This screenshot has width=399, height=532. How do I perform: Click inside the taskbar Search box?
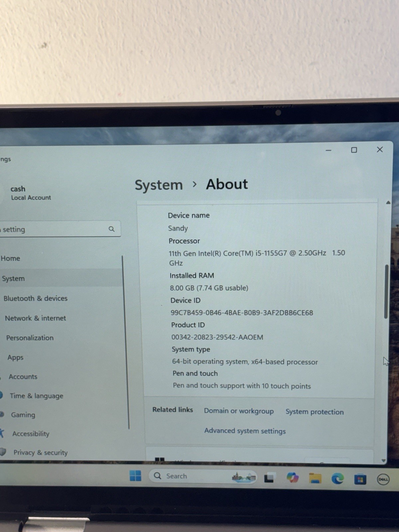203,476
